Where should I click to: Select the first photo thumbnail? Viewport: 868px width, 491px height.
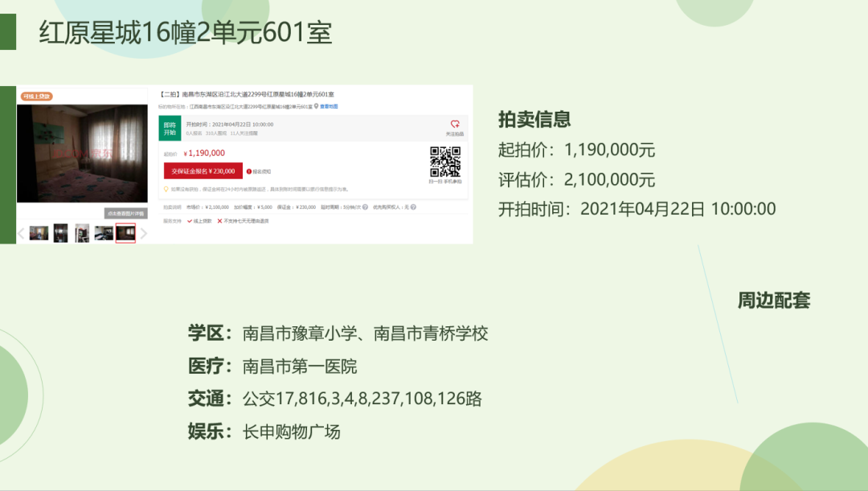(x=39, y=233)
